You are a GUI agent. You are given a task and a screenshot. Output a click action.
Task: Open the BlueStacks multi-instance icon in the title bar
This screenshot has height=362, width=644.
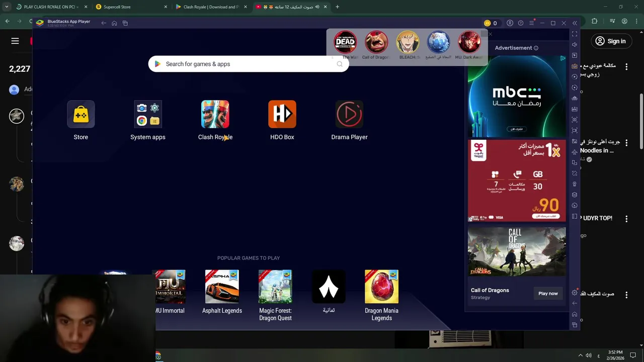[125, 23]
